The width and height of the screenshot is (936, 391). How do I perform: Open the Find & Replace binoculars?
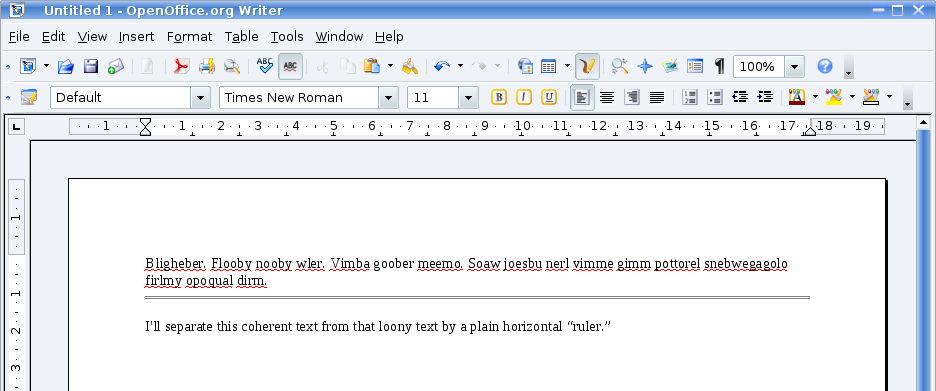click(620, 66)
